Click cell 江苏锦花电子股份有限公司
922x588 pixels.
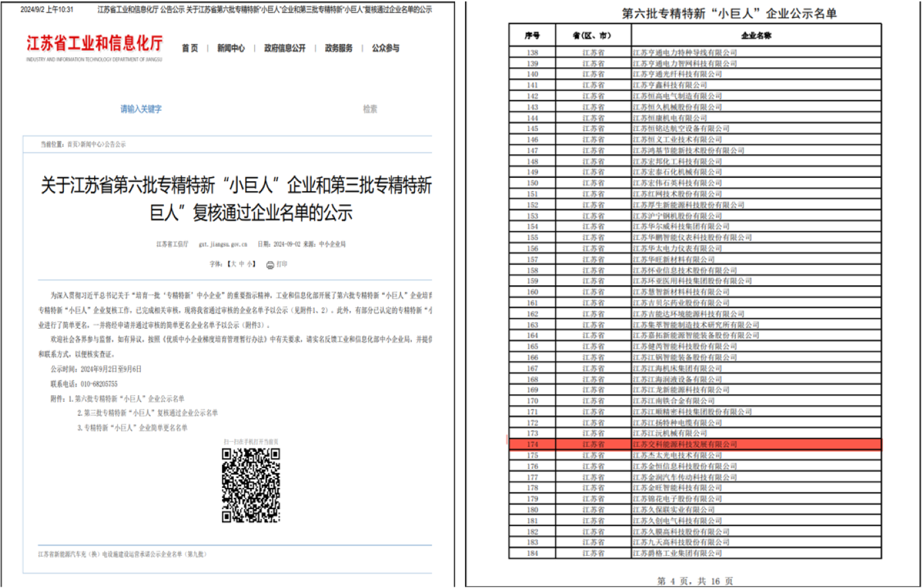[756, 498]
